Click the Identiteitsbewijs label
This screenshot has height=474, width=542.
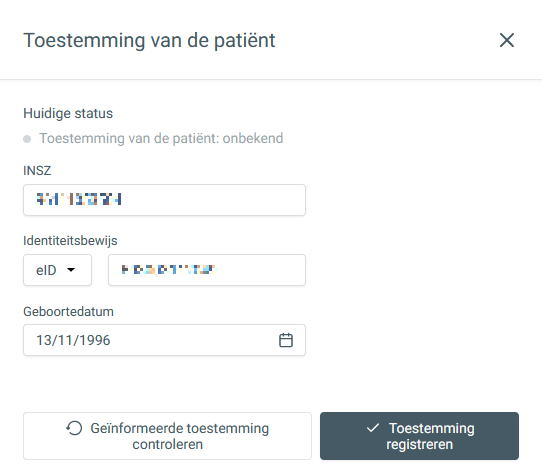70,241
